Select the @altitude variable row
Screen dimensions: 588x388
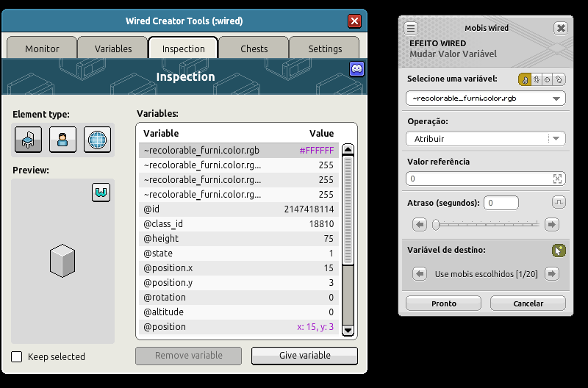click(239, 312)
